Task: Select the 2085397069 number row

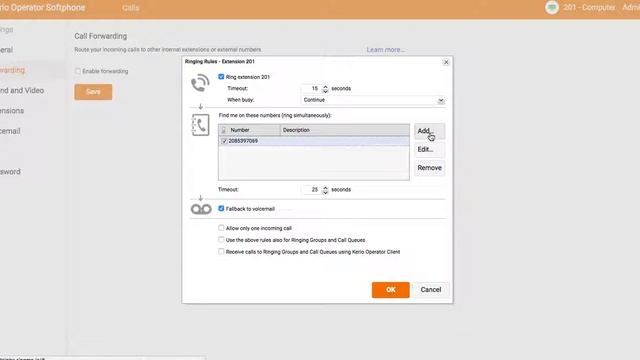Action: 314,141
